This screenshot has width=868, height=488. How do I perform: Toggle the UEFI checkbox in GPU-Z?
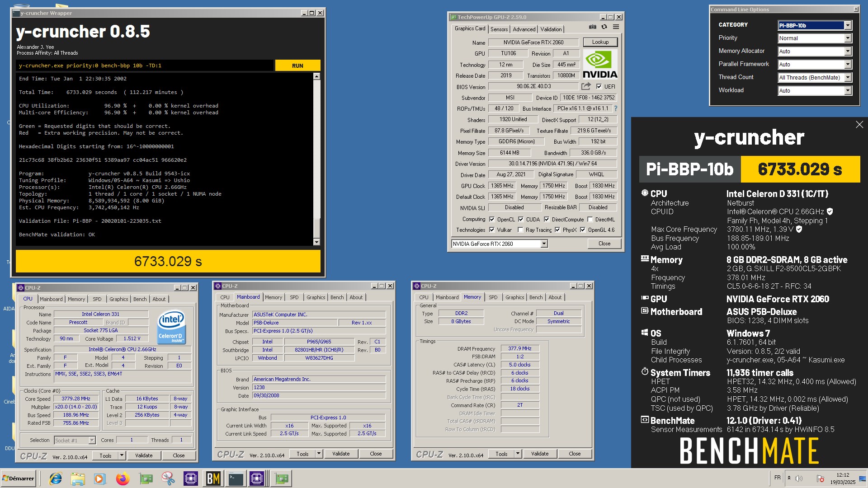pyautogui.click(x=599, y=86)
